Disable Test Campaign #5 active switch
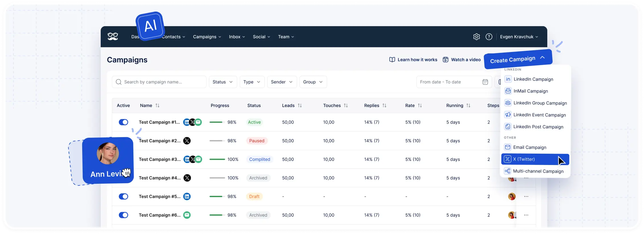Viewport: 644px width, 234px height. (123, 196)
